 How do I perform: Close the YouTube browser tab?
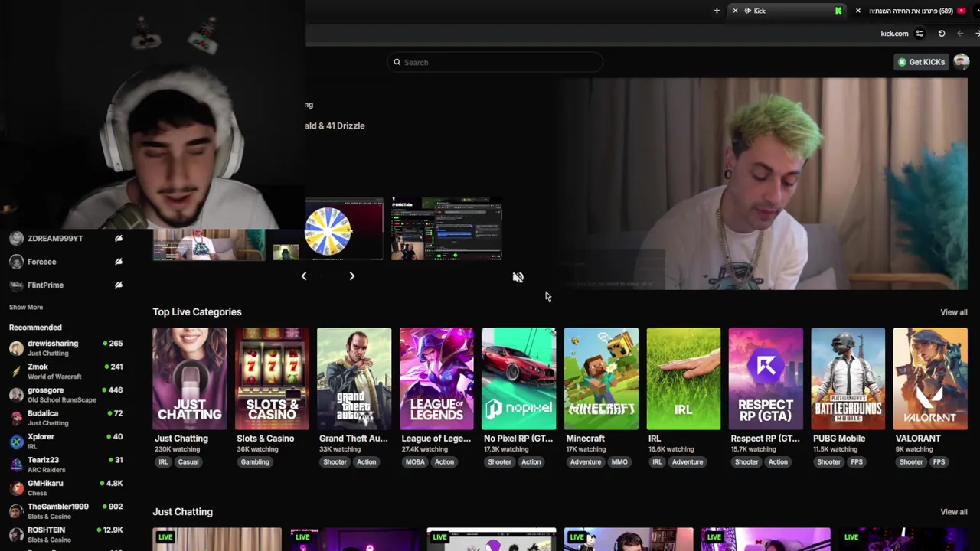pos(857,11)
